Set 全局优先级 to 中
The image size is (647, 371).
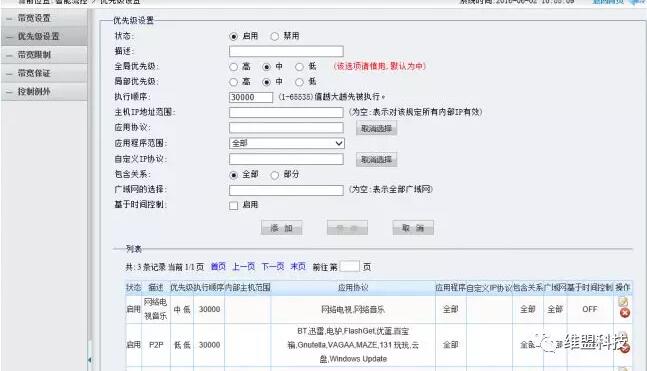point(267,66)
